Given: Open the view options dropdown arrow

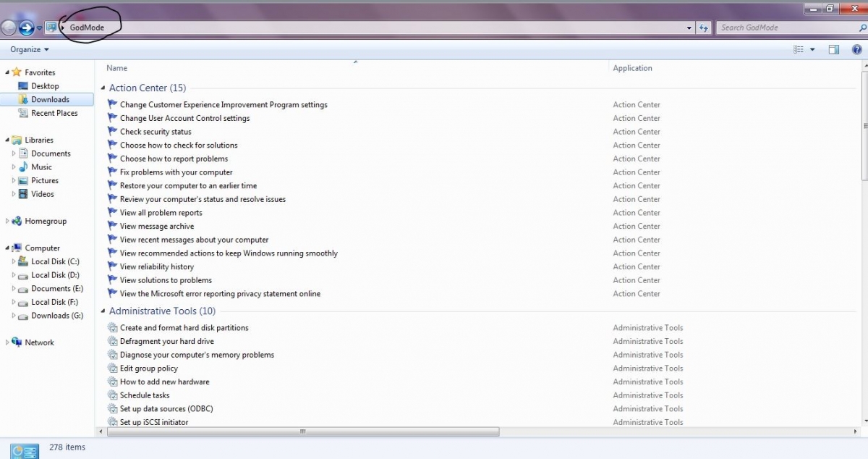Looking at the screenshot, I should coord(812,49).
